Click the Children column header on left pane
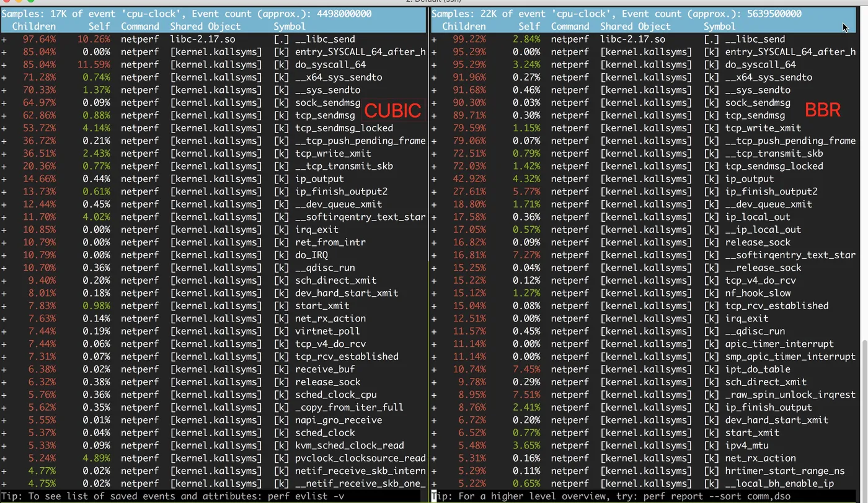 34,26
